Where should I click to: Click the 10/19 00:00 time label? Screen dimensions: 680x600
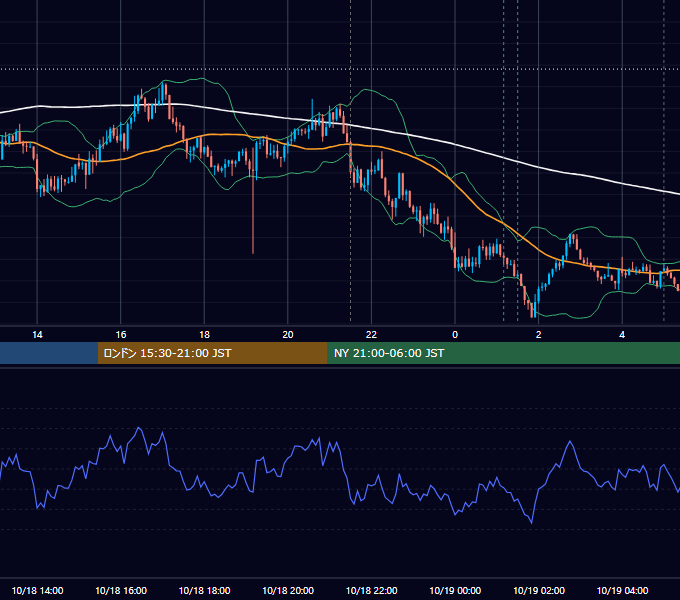(455, 590)
